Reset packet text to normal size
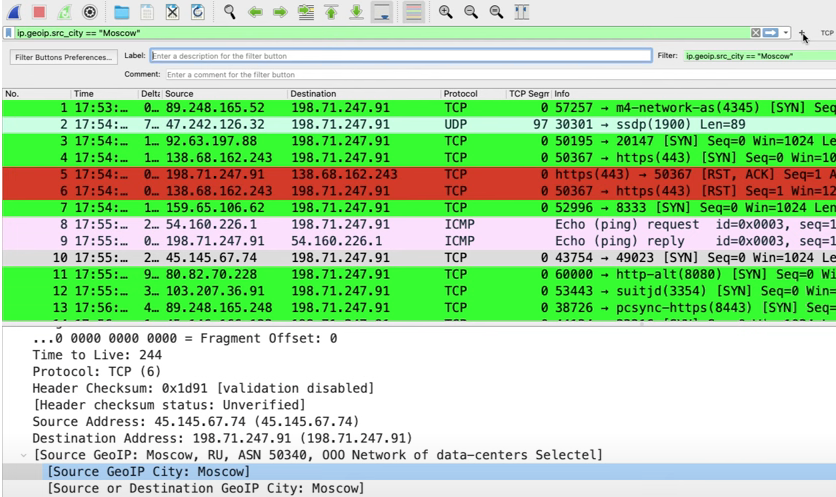The height and width of the screenshot is (497, 836). (496, 12)
